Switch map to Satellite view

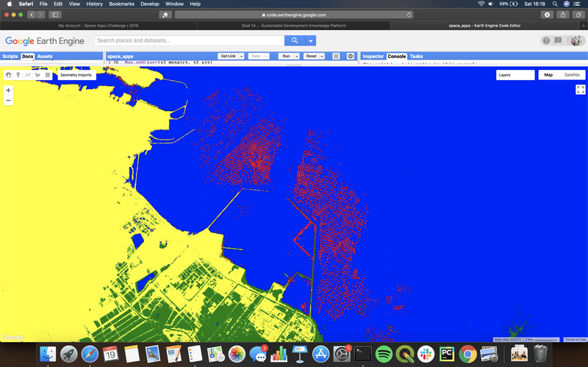[571, 75]
